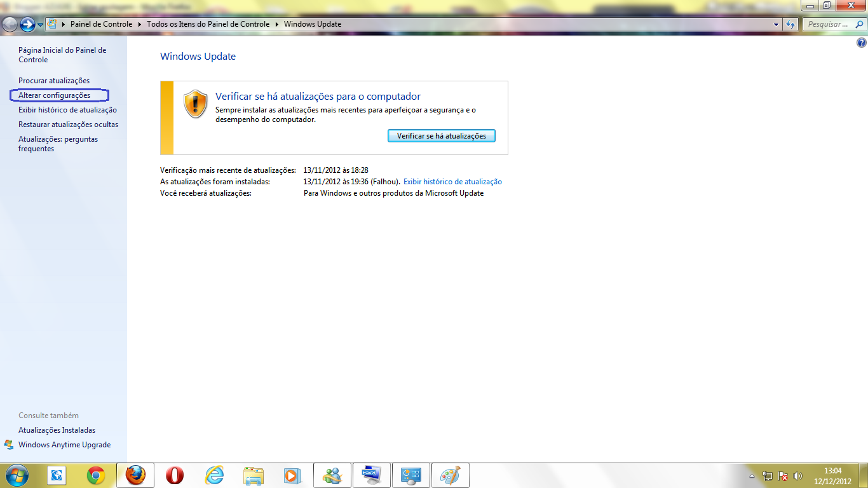Click the Show desktop strip beside the clock
This screenshot has height=488, width=868.
click(x=864, y=475)
